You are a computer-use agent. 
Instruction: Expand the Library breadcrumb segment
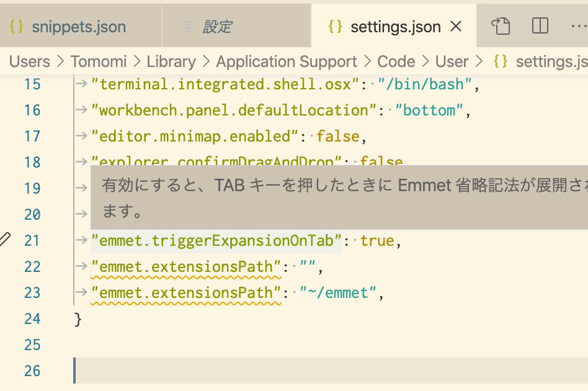click(171, 61)
